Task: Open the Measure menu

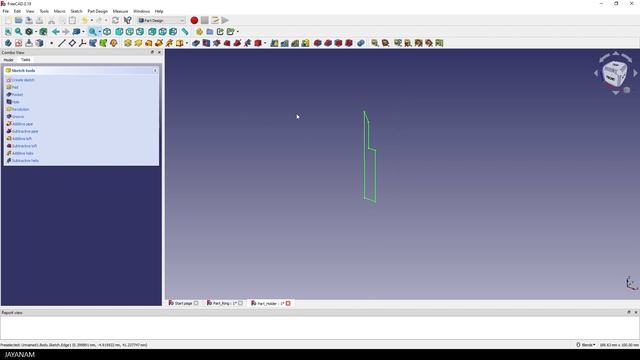Action: click(120, 11)
